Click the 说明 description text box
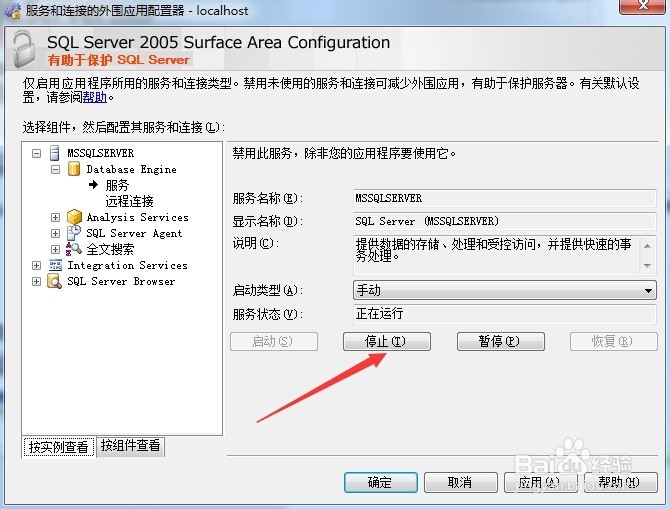 pyautogui.click(x=505, y=255)
